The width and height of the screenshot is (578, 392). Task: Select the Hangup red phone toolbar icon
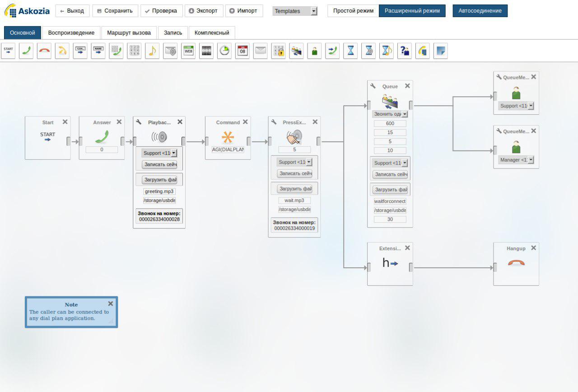[x=44, y=51]
